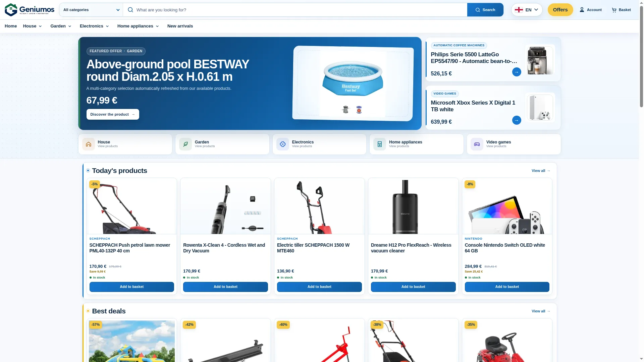
Task: Add Electric tiller SCHEPPACH to basket
Action: [319, 287]
